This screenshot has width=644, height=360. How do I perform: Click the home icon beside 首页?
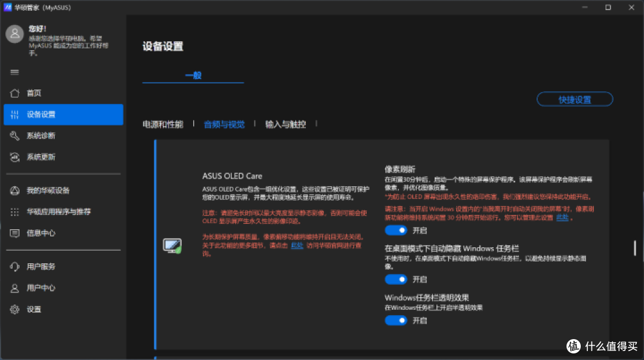tap(15, 93)
